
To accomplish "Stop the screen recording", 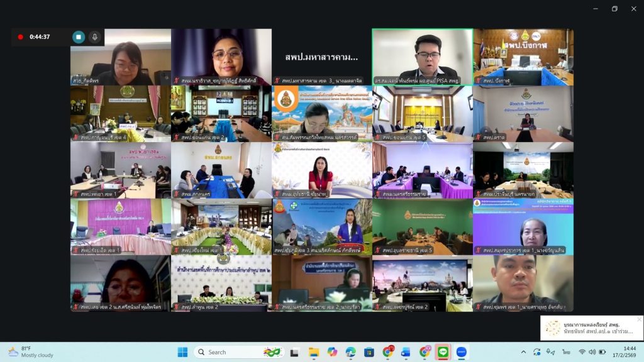I will click(x=79, y=37).
